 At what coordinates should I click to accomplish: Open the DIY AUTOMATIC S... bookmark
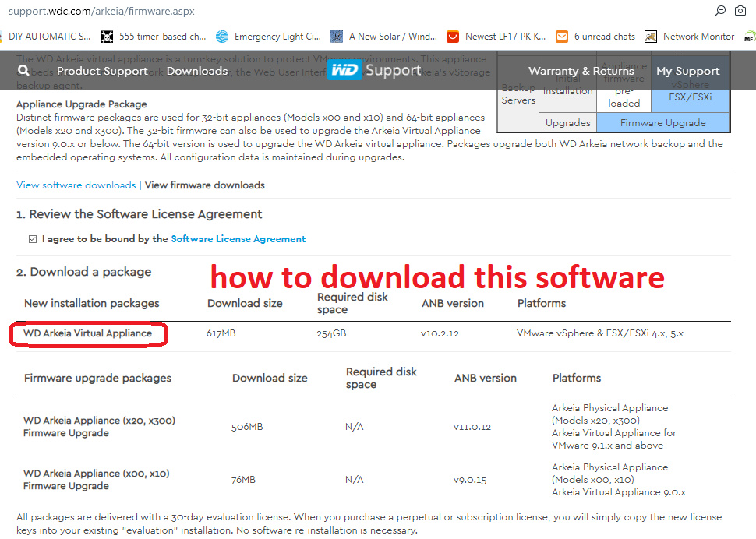pyautogui.click(x=46, y=37)
